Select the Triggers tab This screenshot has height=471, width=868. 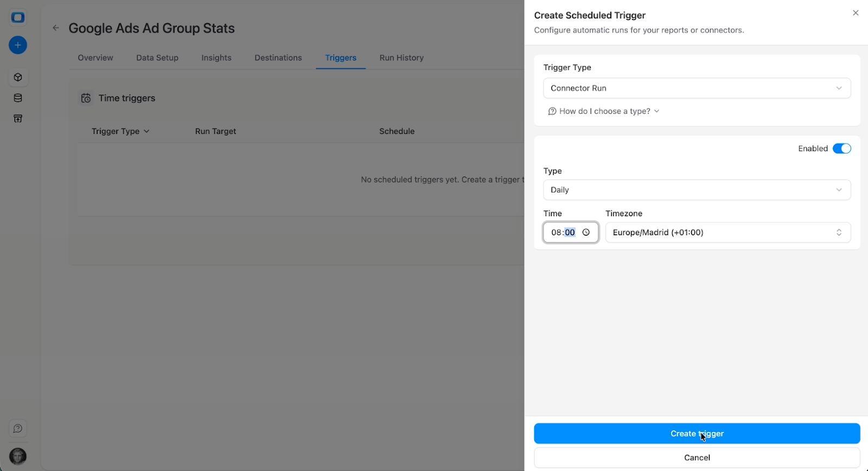point(341,58)
